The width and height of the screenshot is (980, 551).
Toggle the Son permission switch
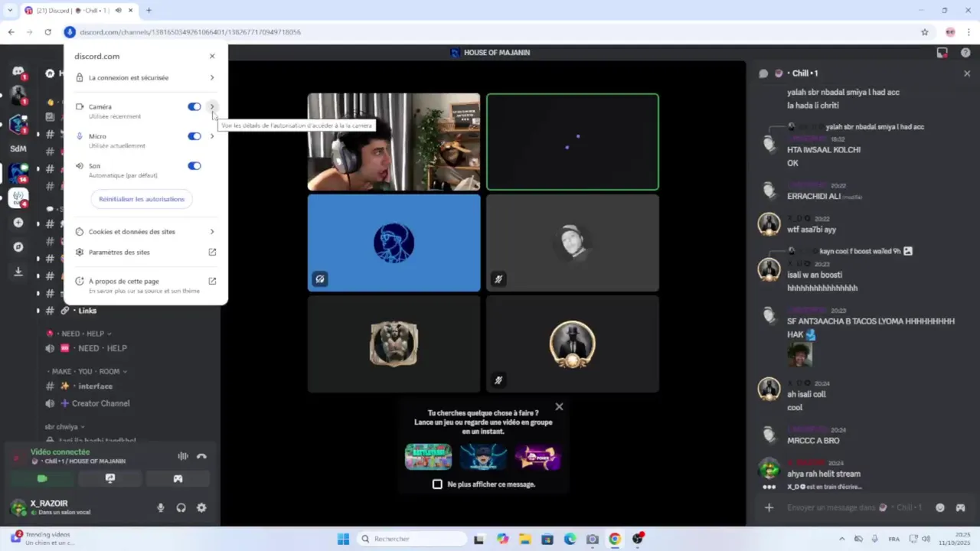click(194, 166)
